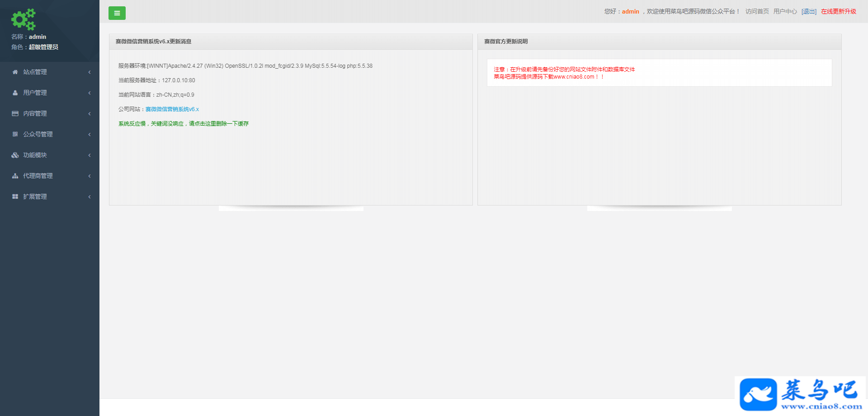
Task: Click the www.cniao8.com download notice line
Action: coord(549,77)
